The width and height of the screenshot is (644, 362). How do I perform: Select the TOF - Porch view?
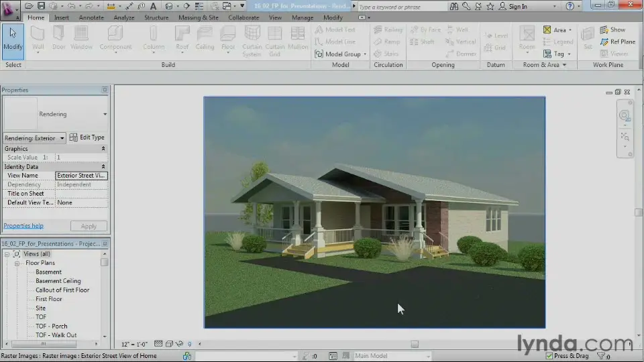[x=52, y=326]
